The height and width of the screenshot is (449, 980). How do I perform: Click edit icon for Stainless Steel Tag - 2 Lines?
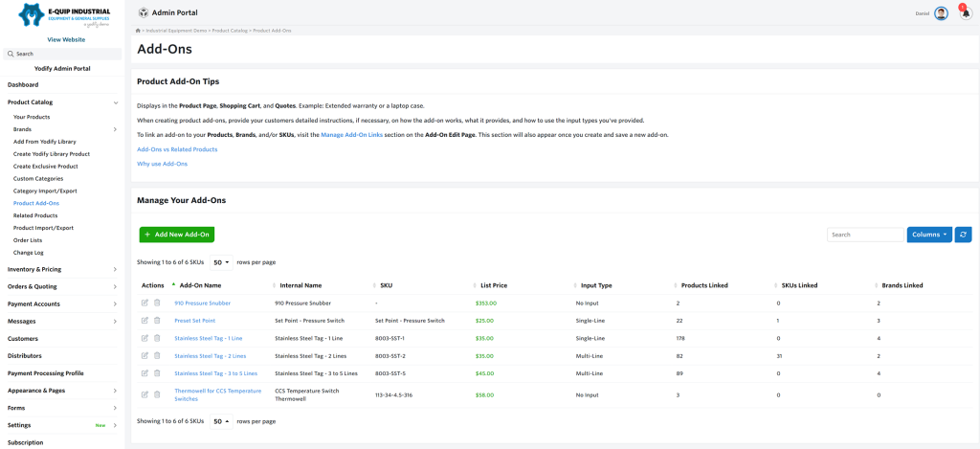tap(145, 355)
